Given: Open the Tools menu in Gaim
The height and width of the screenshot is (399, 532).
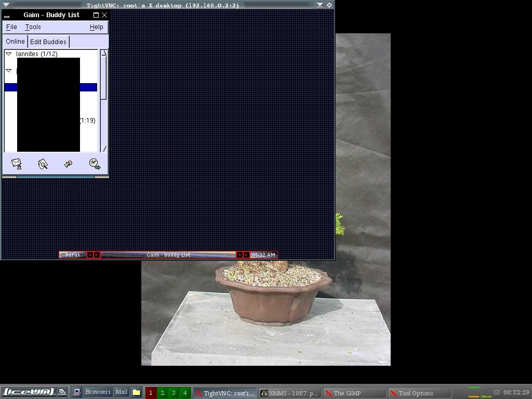Looking at the screenshot, I should pos(33,27).
